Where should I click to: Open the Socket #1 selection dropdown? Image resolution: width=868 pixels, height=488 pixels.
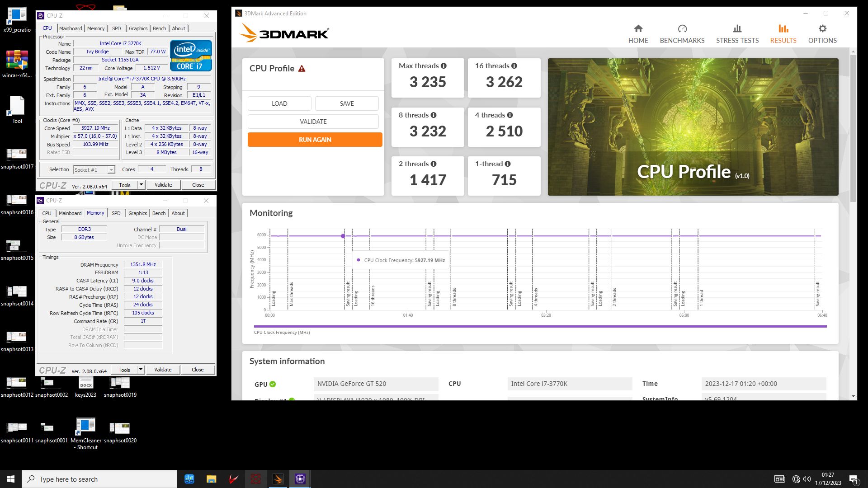coord(94,170)
